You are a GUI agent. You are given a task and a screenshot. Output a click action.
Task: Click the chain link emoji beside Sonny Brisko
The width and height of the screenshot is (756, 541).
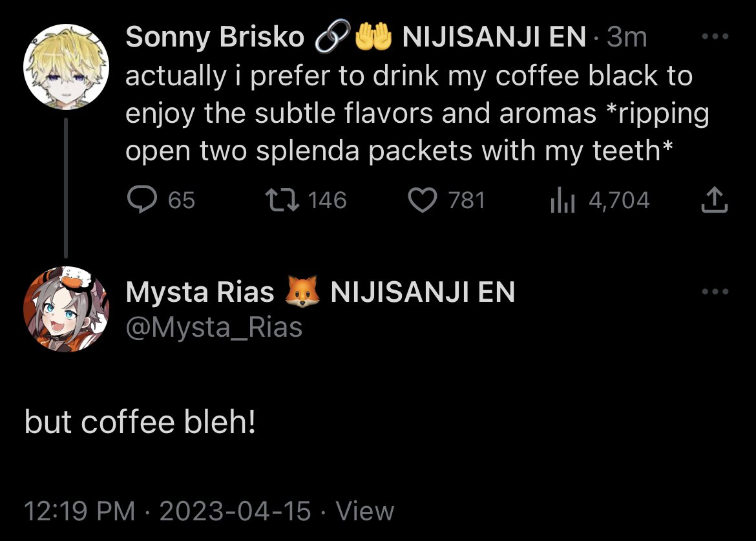[x=332, y=37]
